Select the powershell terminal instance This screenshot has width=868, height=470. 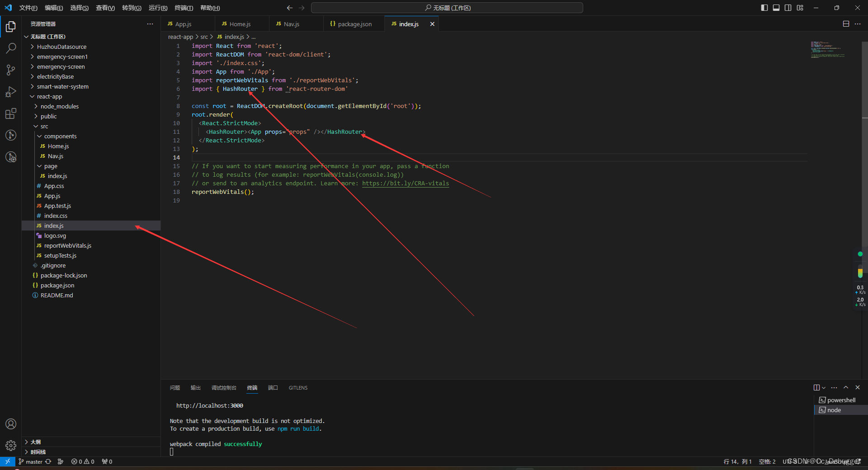(841, 400)
